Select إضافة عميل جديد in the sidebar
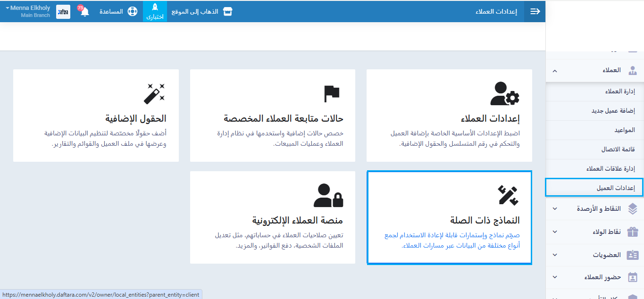The height and width of the screenshot is (299, 644). coord(613,111)
